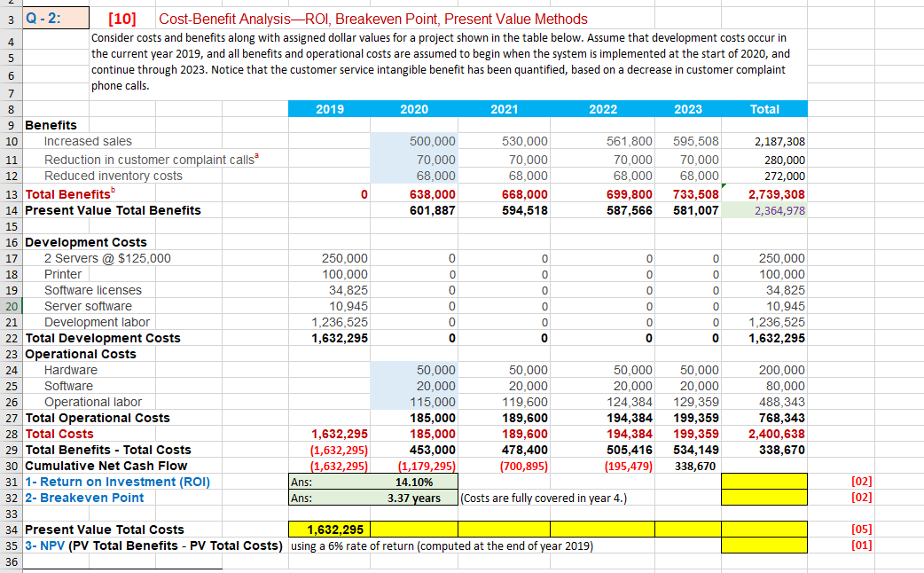Click the Total column heading cell
Screen dimensions: 924x573
[764, 109]
